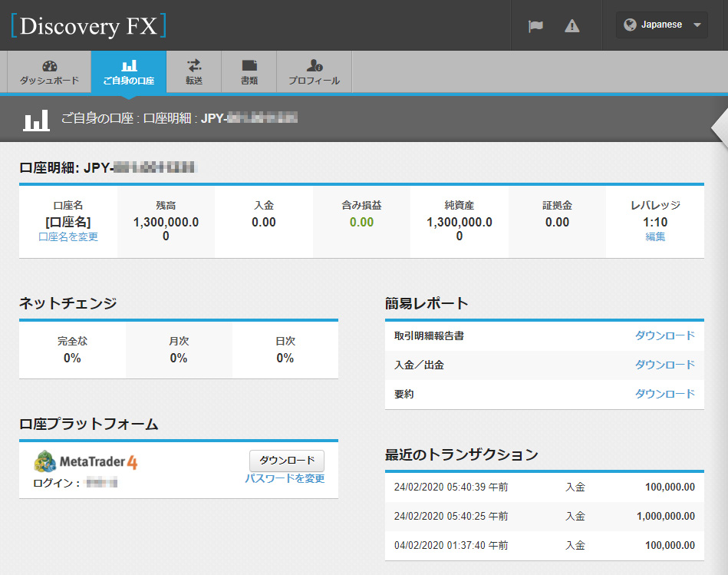Click the プロフィール user icon
Image resolution: width=728 pixels, height=575 pixels.
coord(315,65)
